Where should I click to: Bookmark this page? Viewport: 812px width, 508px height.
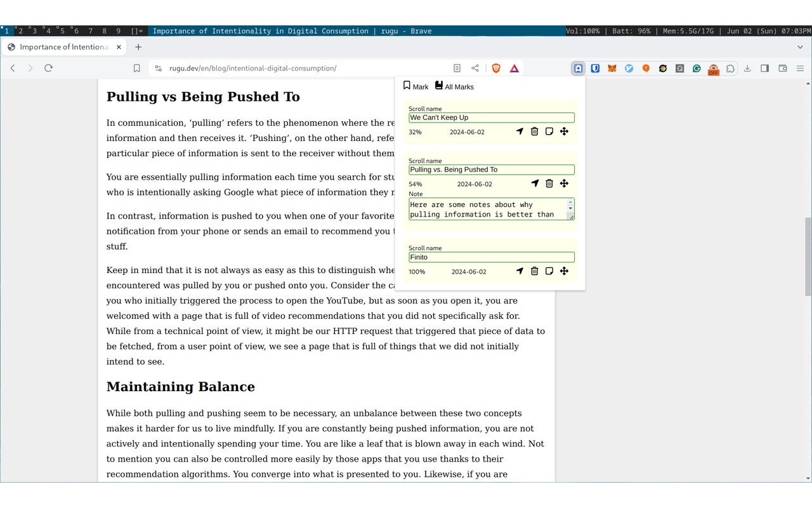coord(136,69)
